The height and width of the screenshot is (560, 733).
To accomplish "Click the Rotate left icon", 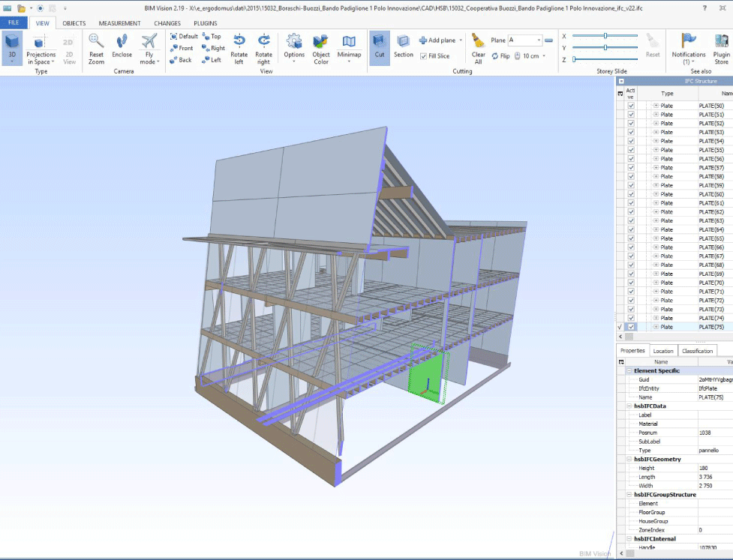I will click(x=239, y=46).
